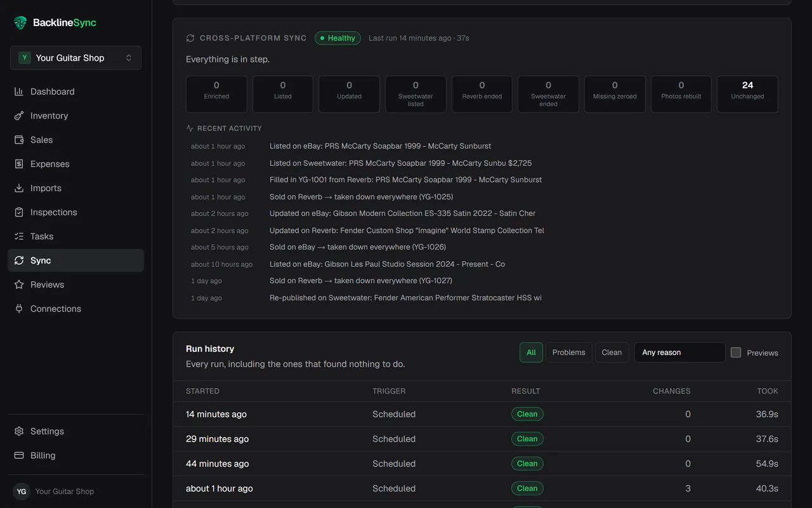812x508 pixels.
Task: Open the Your Guitar Shop switcher
Action: (75, 58)
